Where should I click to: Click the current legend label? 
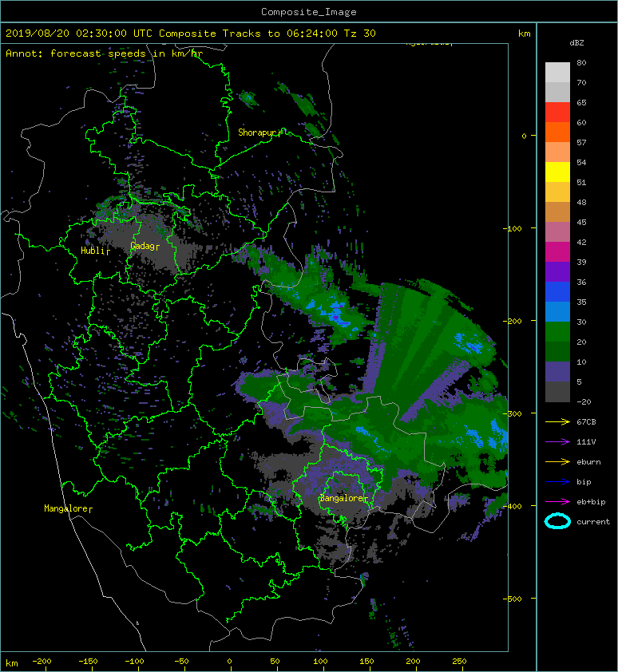593,522
